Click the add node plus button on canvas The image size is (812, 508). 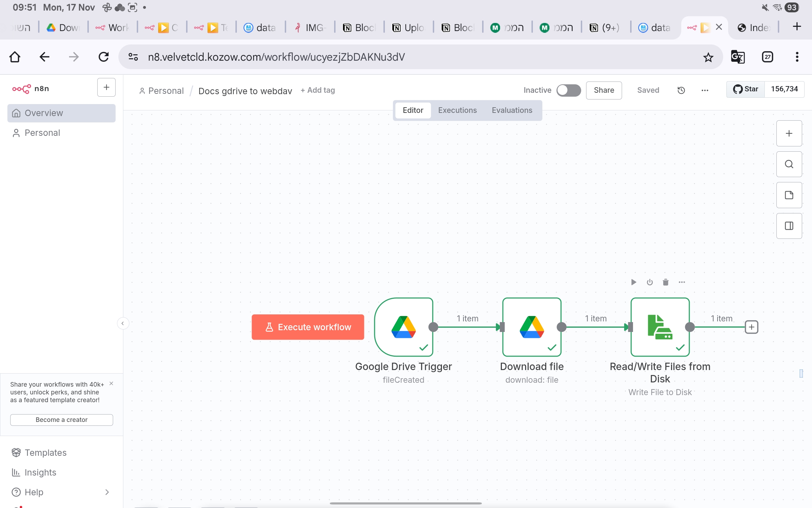789,133
